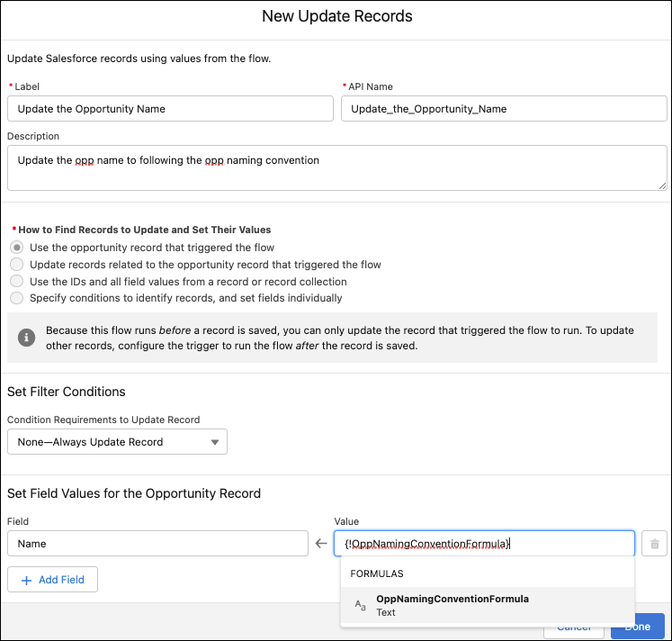The image size is (672, 641).
Task: Pick OppNamingConventionFormula from the formulas list
Action: [x=488, y=605]
